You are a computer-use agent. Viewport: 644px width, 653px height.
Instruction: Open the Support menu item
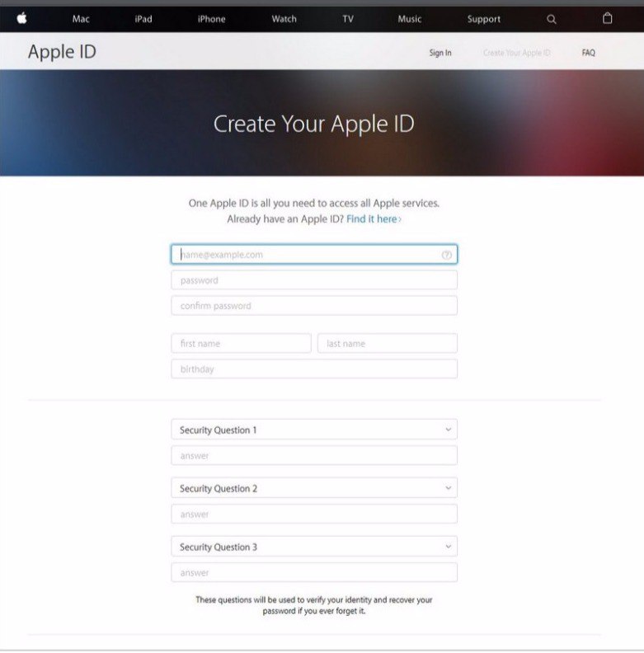(x=484, y=19)
